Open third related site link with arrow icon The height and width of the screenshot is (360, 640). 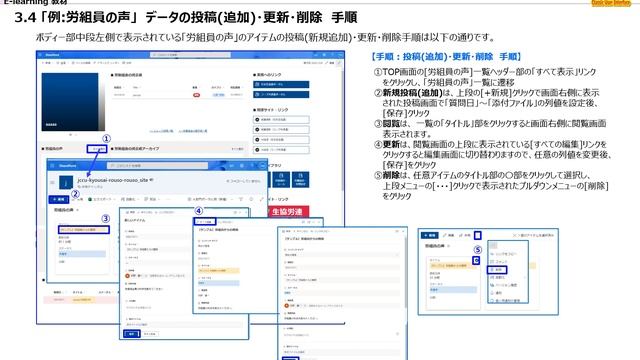point(281,140)
